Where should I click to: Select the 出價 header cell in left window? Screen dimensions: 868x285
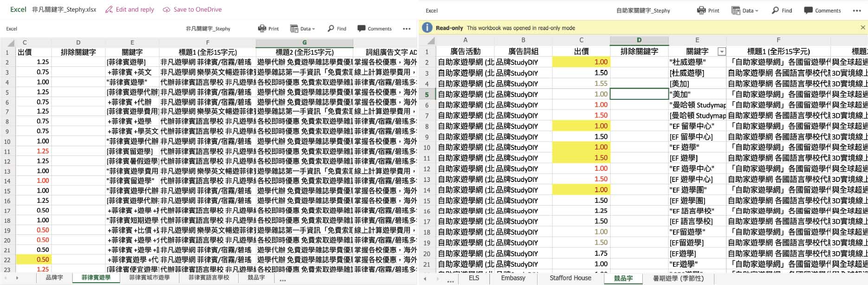(33, 52)
